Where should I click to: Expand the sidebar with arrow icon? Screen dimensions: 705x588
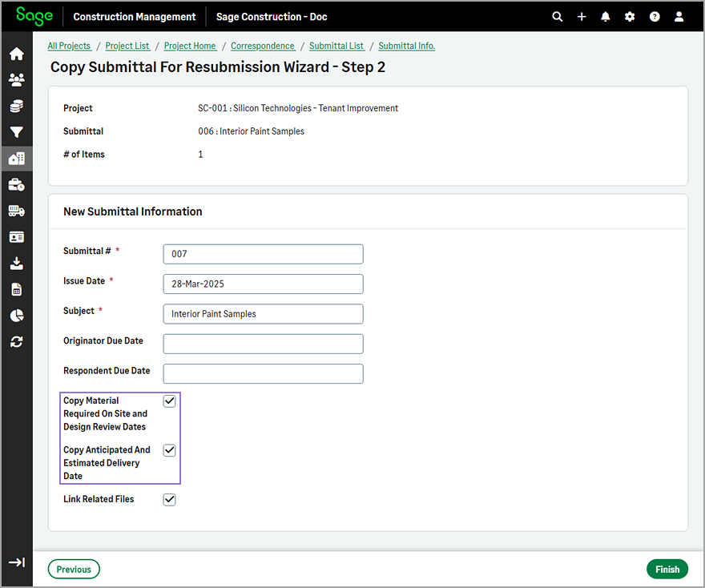pyautogui.click(x=17, y=562)
